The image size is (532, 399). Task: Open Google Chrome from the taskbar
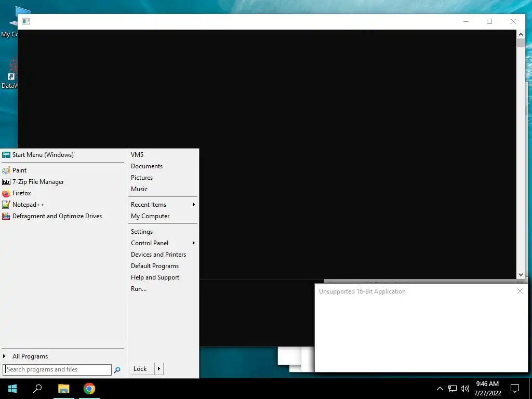89,389
